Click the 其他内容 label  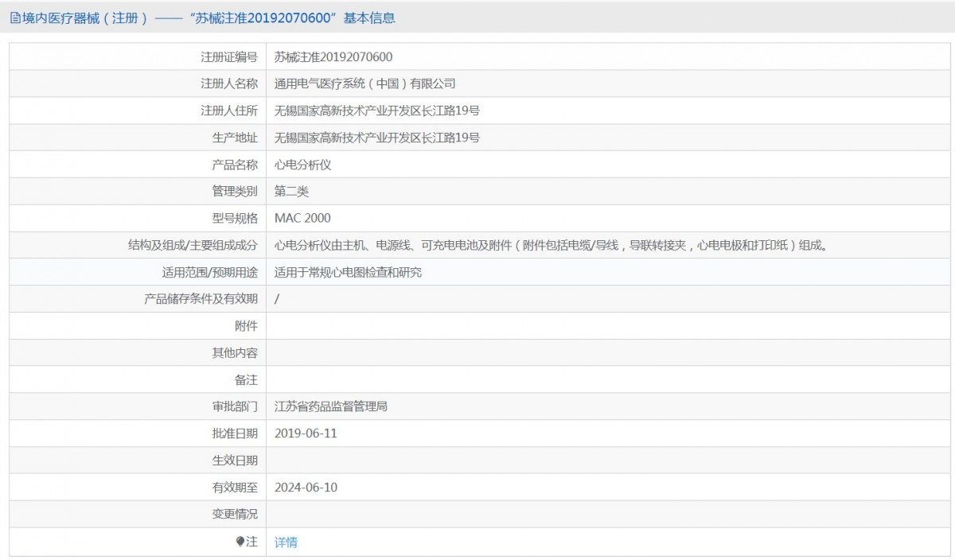coord(235,353)
